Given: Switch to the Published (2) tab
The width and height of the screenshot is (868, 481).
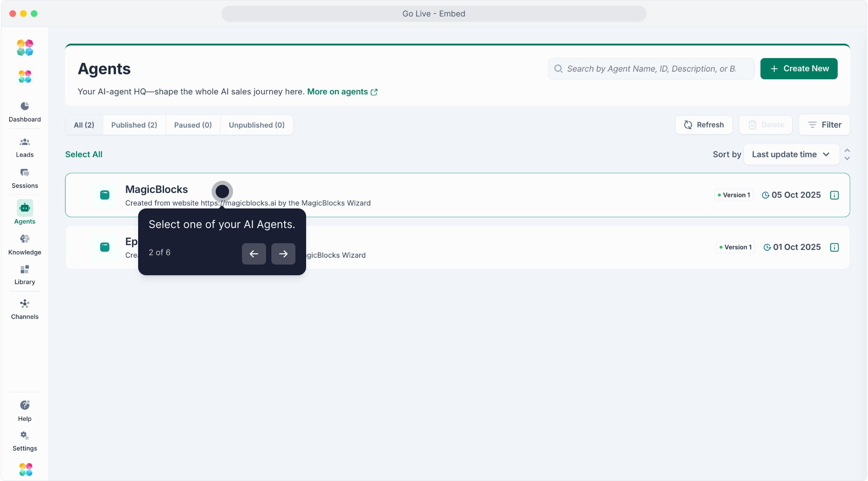Looking at the screenshot, I should (x=134, y=125).
